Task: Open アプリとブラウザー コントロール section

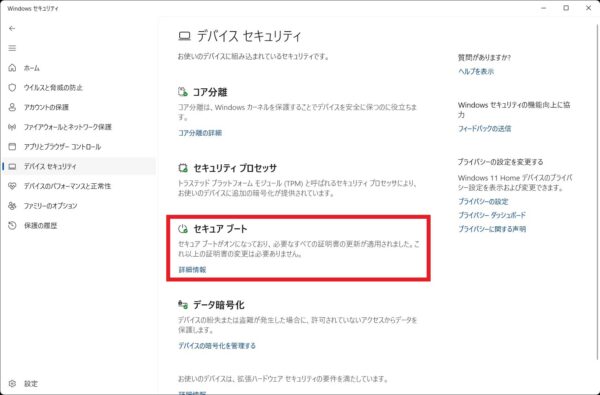Action: tap(62, 147)
